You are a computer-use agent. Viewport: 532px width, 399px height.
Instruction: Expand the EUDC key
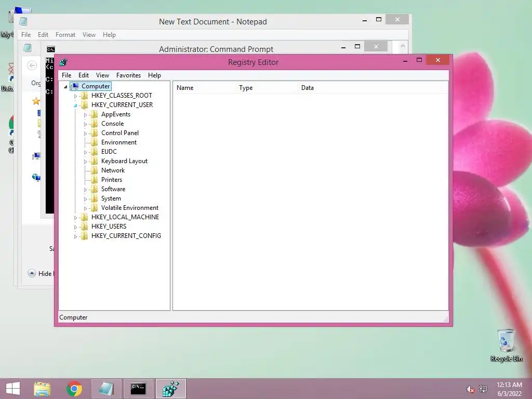[85, 152]
